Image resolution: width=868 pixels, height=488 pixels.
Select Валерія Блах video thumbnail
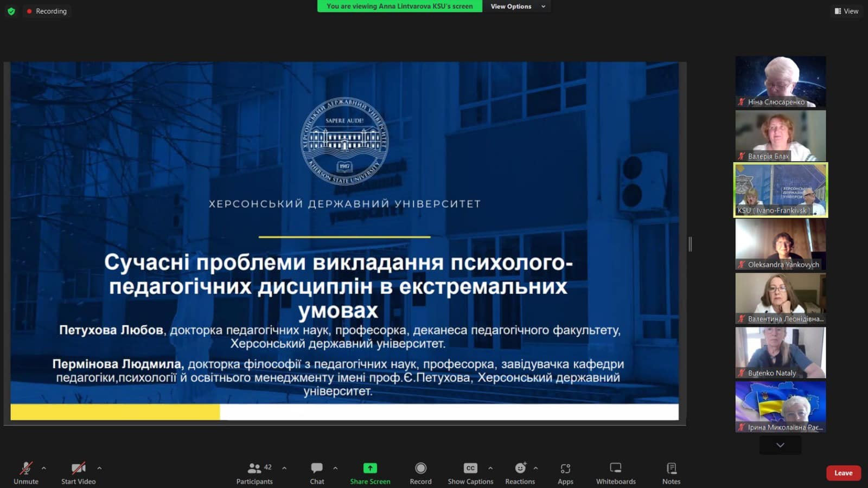780,136
